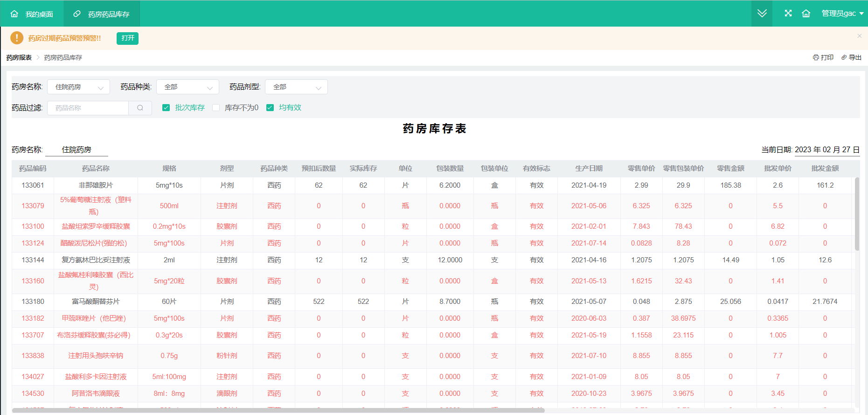This screenshot has height=415, width=868.
Task: Click the 药房报表 breadcrumb
Action: 19,57
